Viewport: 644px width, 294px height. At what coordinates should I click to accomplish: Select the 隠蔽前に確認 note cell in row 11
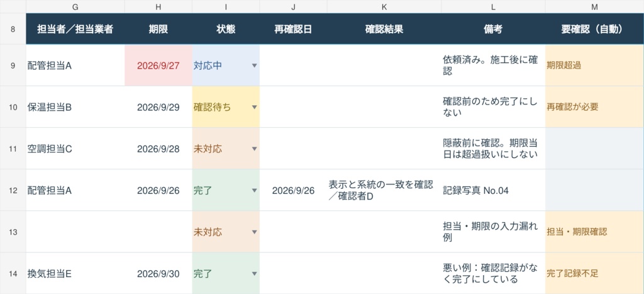tap(493, 149)
